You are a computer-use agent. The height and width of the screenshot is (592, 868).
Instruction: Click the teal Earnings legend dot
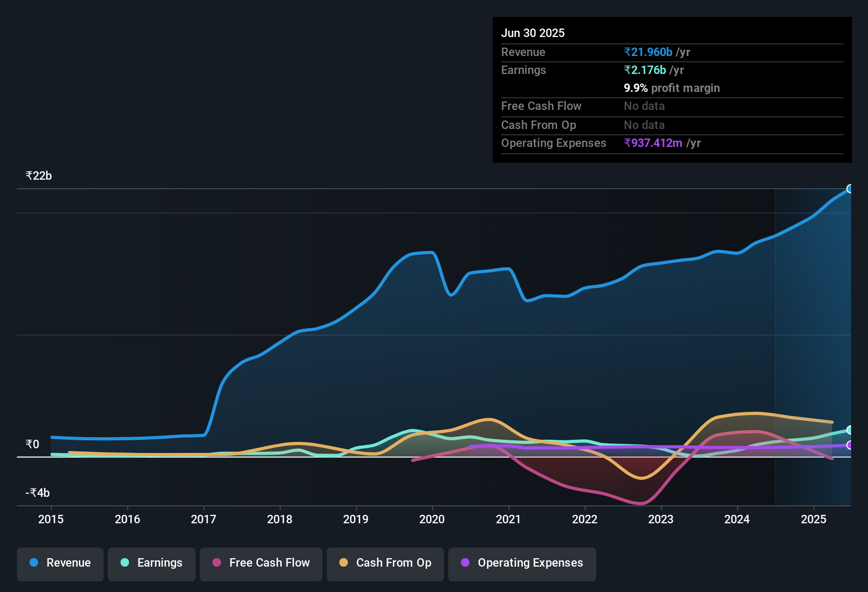click(x=124, y=563)
